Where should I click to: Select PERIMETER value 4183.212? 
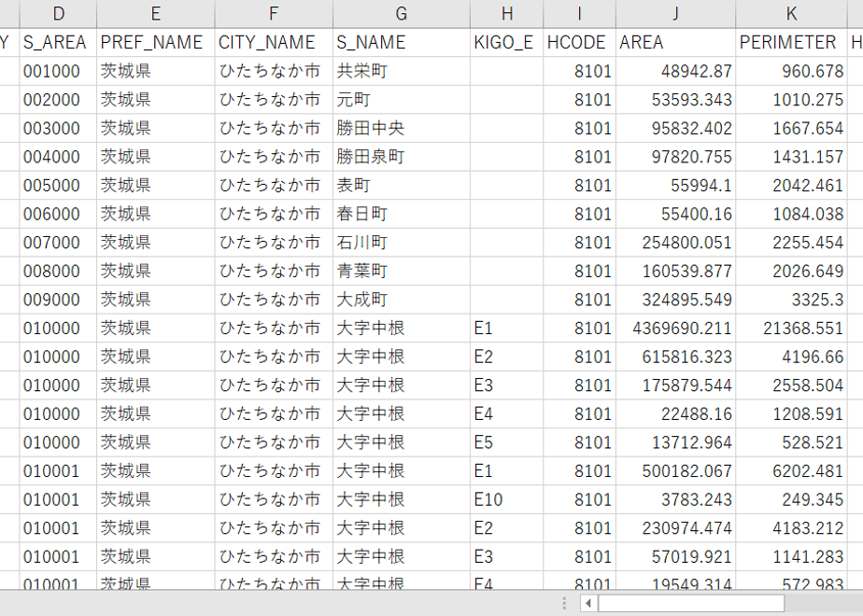(791, 528)
